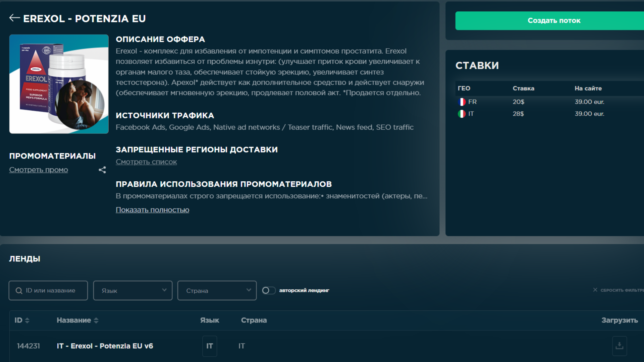Focus the ID или название search field
This screenshot has height=362, width=644.
[48, 290]
